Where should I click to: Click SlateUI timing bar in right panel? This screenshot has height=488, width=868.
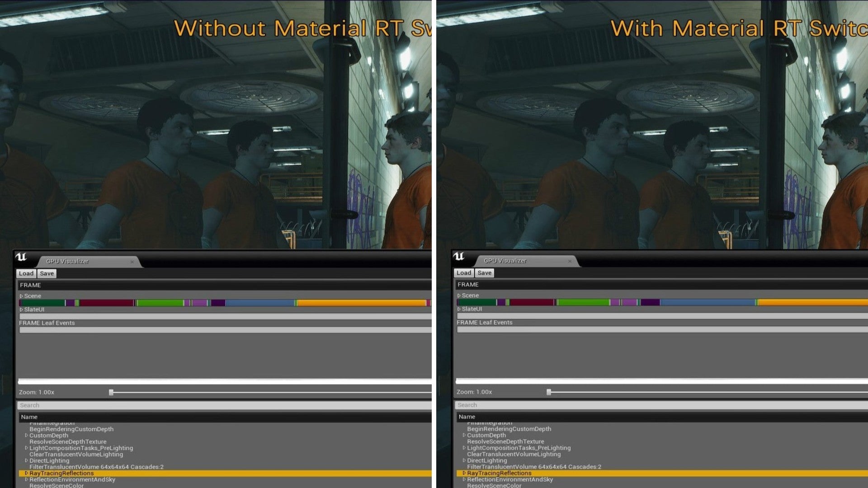662,316
